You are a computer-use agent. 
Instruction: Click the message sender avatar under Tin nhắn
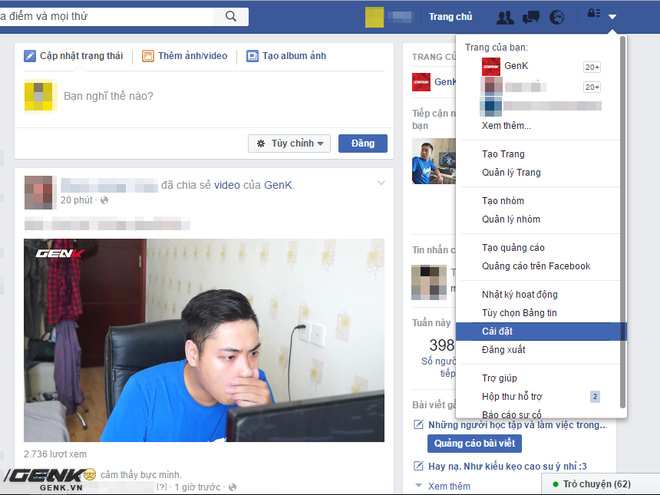(429, 282)
